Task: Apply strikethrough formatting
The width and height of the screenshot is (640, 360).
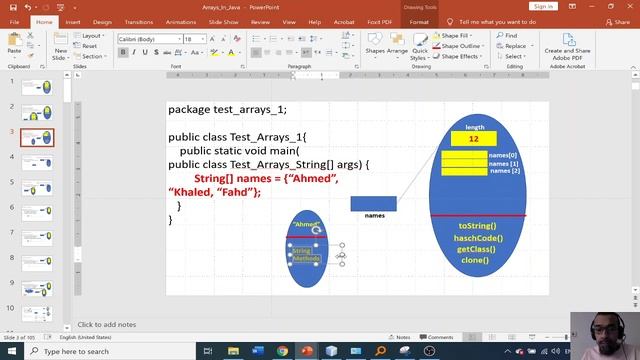Action: (167, 52)
